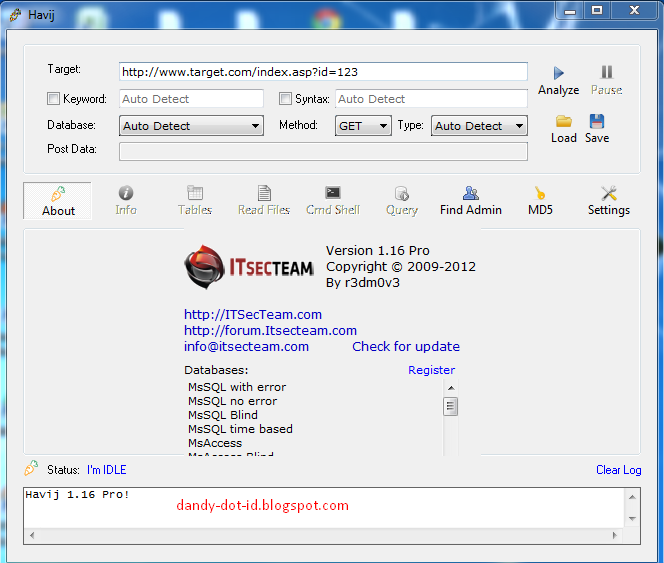Click the 'By r3dm0v3' text
Image resolution: width=664 pixels, height=563 pixels.
pyautogui.click(x=362, y=283)
